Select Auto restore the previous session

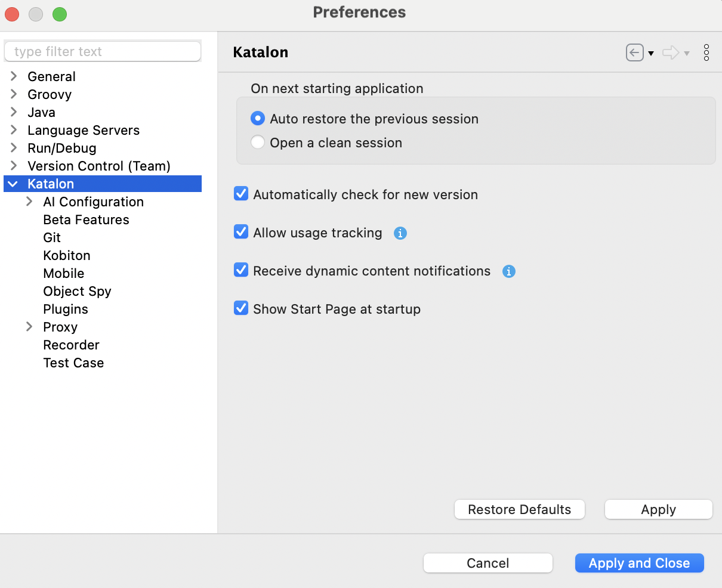click(x=257, y=118)
